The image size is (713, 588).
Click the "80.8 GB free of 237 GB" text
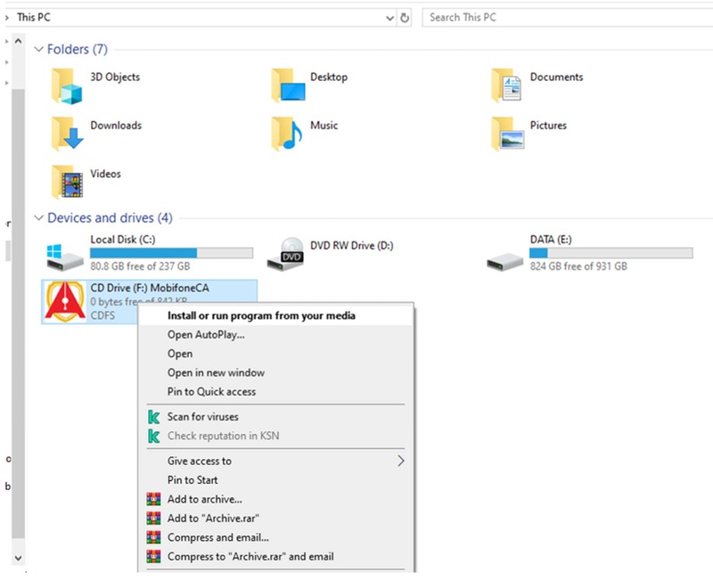[x=140, y=266]
